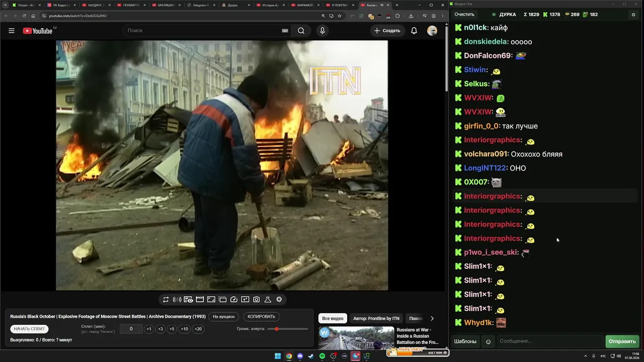
Task: Toggle the frame-corners fullscreen icon in player toolbar
Action: [x=211, y=300]
